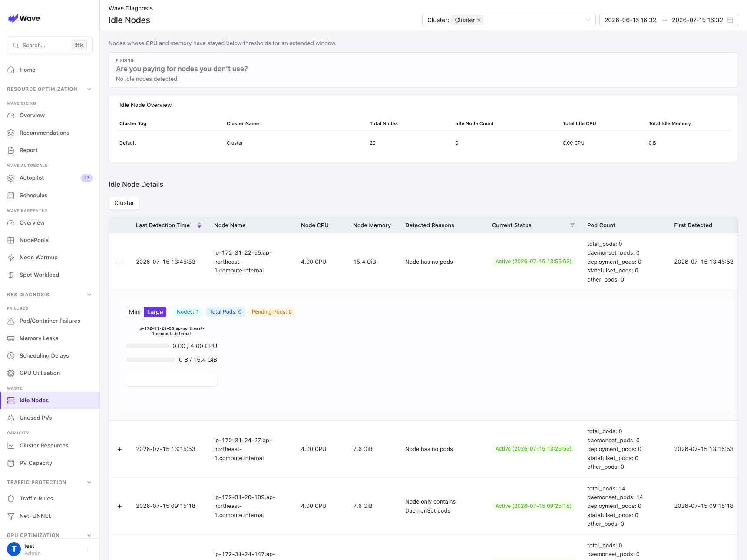Switch the node view to Mini

pyautogui.click(x=135, y=312)
